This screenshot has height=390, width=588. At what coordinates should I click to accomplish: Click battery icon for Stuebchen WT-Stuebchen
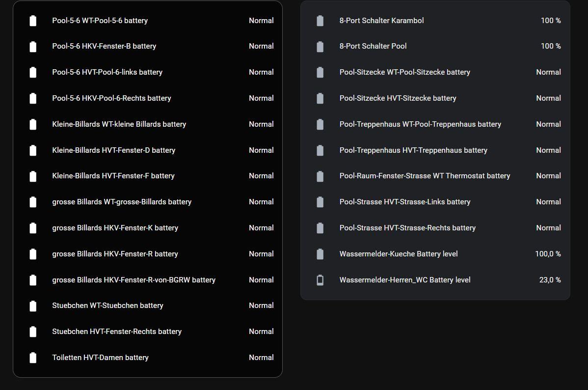click(x=33, y=306)
